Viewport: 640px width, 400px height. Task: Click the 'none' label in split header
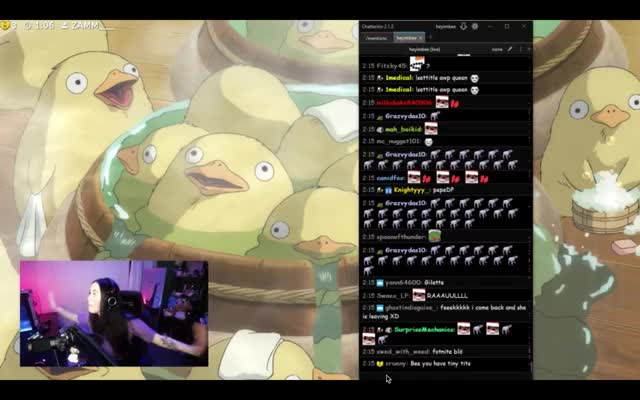(x=497, y=49)
